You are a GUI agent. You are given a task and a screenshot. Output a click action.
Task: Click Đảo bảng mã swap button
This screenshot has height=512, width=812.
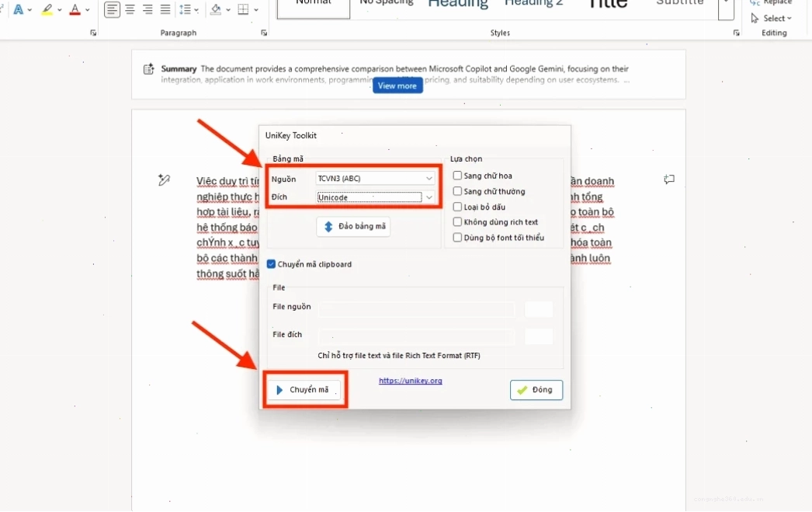354,226
